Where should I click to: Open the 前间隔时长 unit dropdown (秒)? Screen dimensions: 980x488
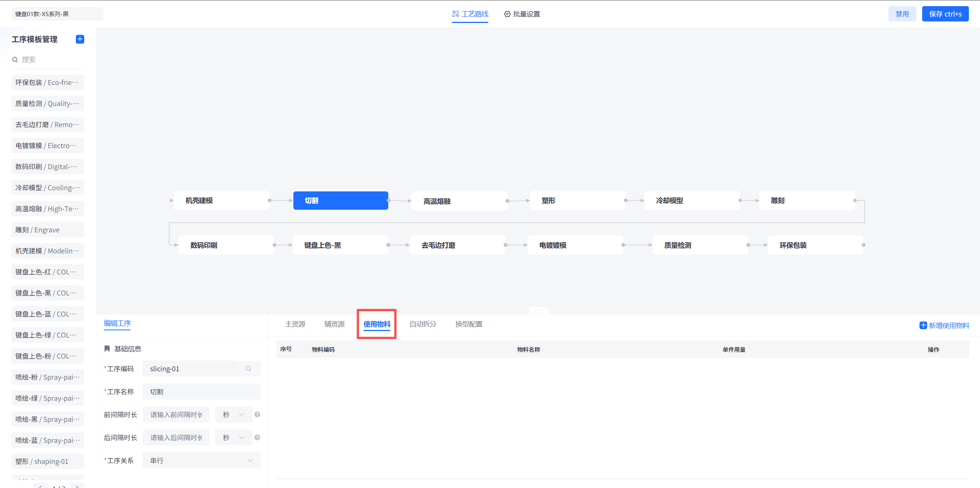point(233,415)
